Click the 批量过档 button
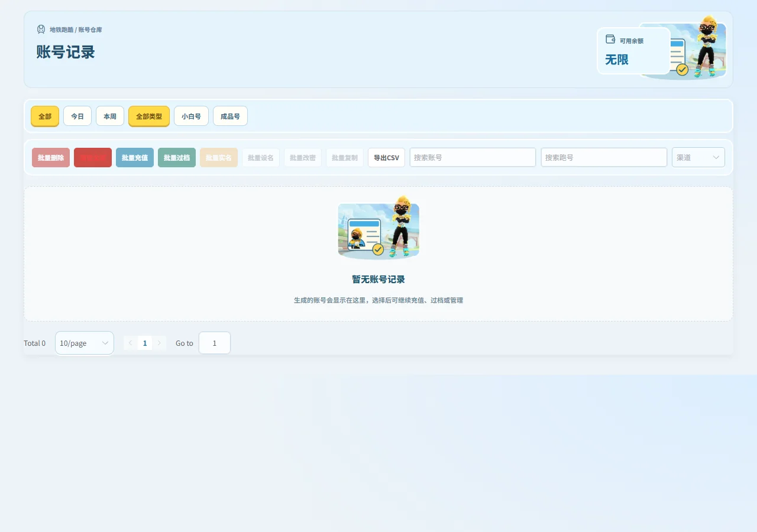 coord(177,157)
